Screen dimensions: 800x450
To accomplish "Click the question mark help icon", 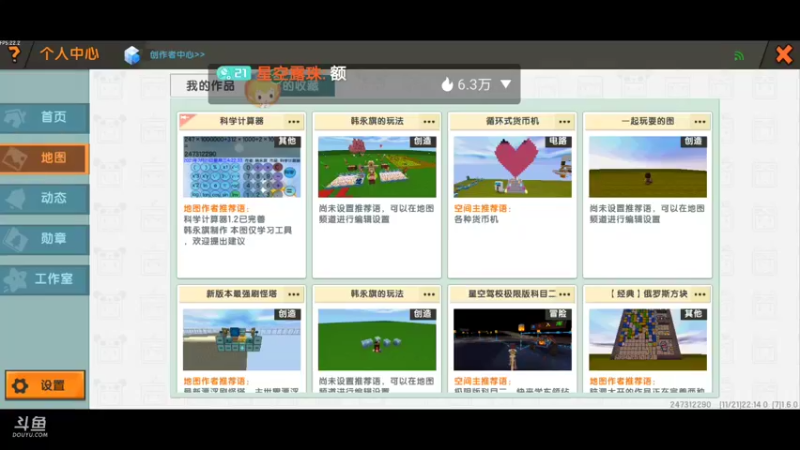I will coord(14,54).
